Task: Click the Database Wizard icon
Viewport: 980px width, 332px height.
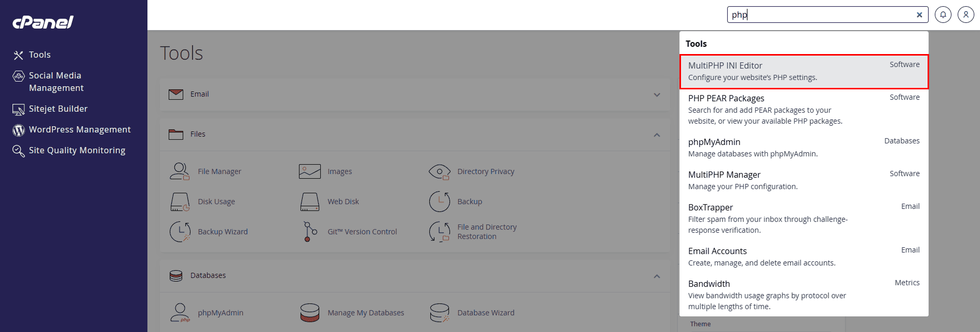Action: 439,313
